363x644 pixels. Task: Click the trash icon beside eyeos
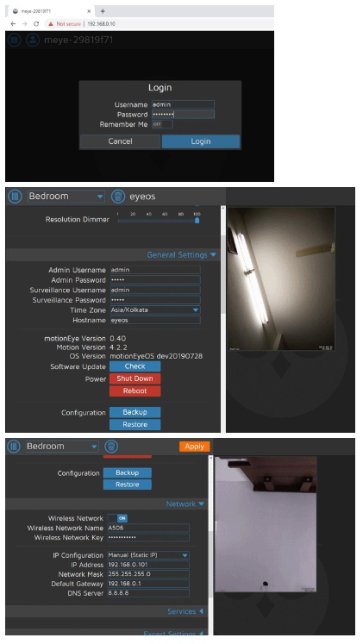point(118,197)
